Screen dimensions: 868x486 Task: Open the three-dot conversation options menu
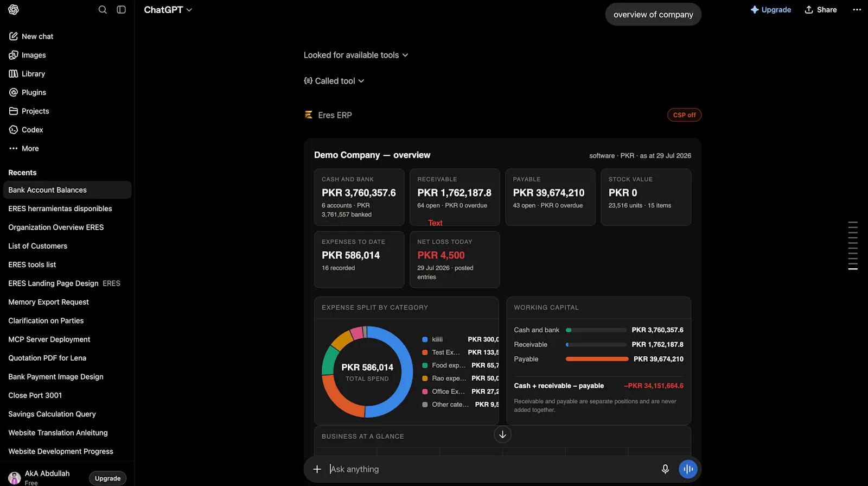pos(857,10)
